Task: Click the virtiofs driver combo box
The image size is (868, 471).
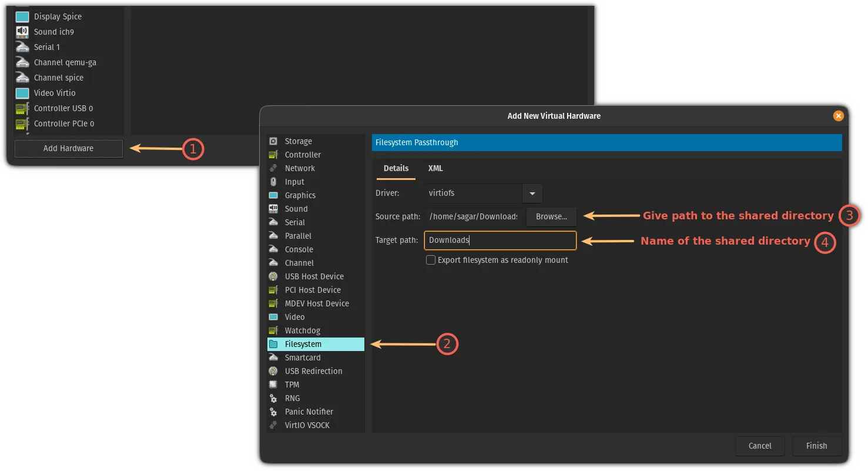Action: pos(473,193)
